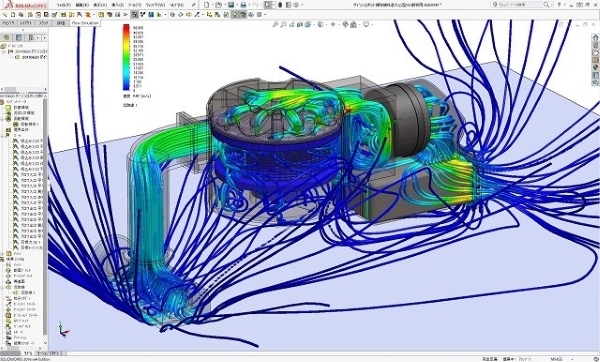
Task: Click inside the command search field
Action: click(520, 5)
